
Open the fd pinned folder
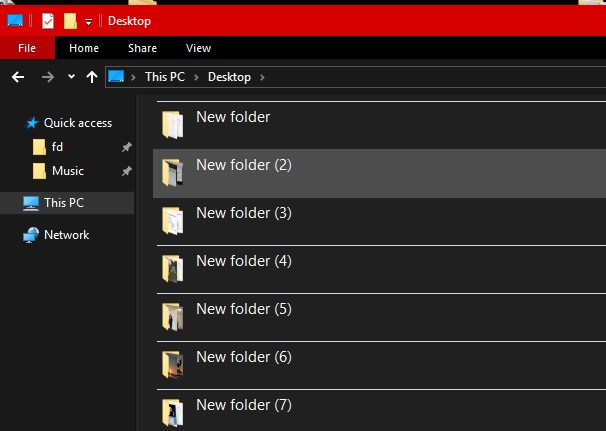pos(57,147)
